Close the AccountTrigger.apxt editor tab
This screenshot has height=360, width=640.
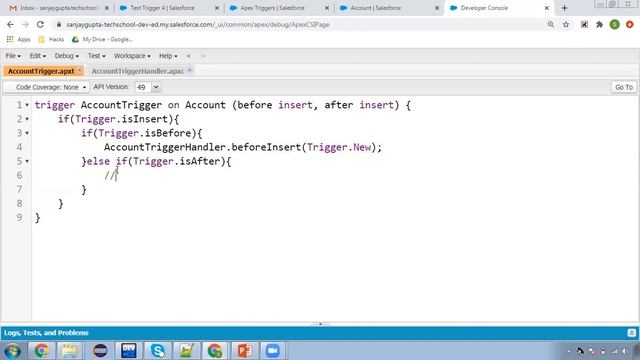(x=80, y=70)
